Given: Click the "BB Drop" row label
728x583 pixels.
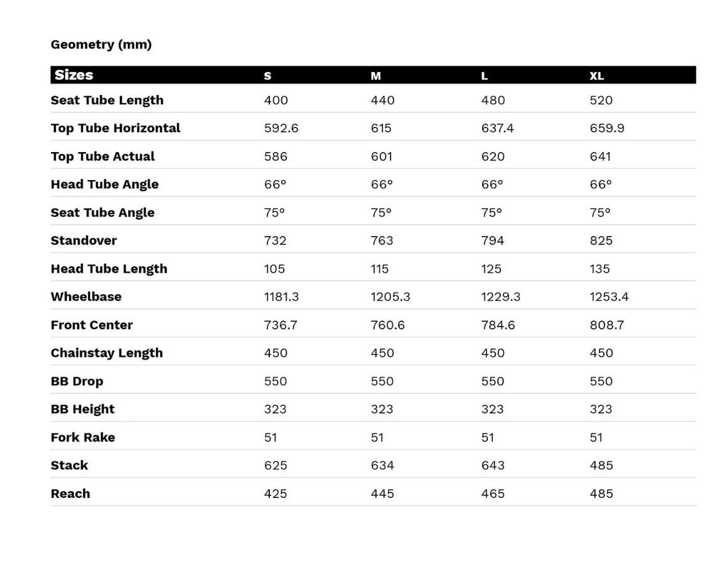Looking at the screenshot, I should (x=77, y=381).
